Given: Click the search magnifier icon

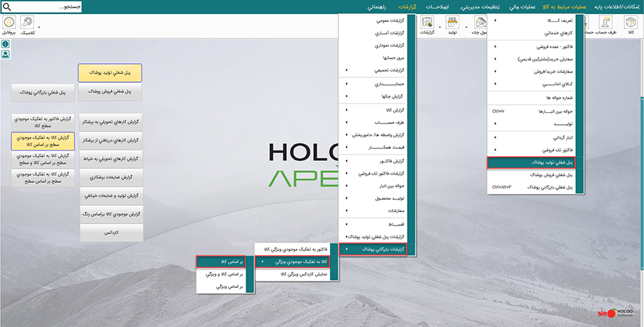Looking at the screenshot, I should coord(7,6).
